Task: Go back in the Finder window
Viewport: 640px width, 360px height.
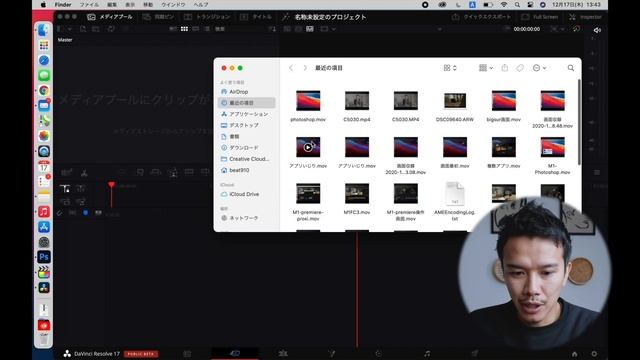Action: [x=291, y=68]
